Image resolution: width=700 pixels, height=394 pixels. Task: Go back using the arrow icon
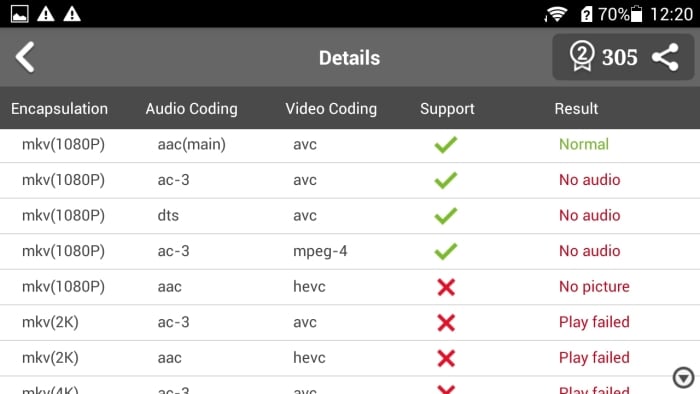(25, 57)
